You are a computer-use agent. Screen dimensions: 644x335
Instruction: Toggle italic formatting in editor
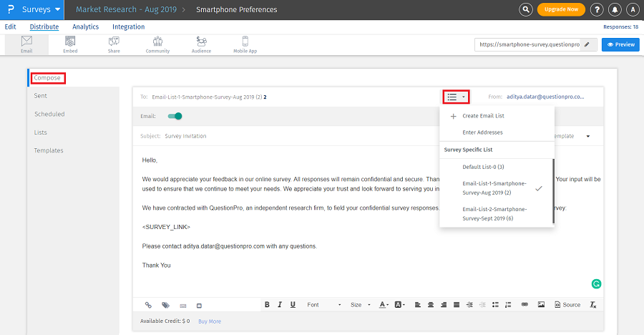click(280, 304)
